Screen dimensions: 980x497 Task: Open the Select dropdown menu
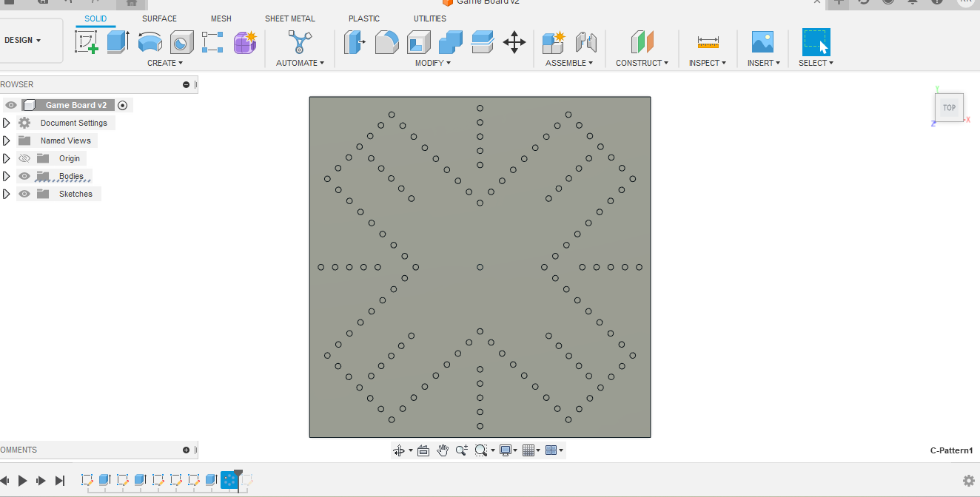pos(816,63)
